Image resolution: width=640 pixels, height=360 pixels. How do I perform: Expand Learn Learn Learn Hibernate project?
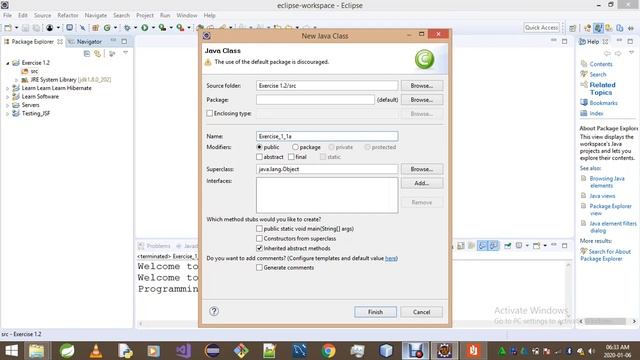[7, 88]
